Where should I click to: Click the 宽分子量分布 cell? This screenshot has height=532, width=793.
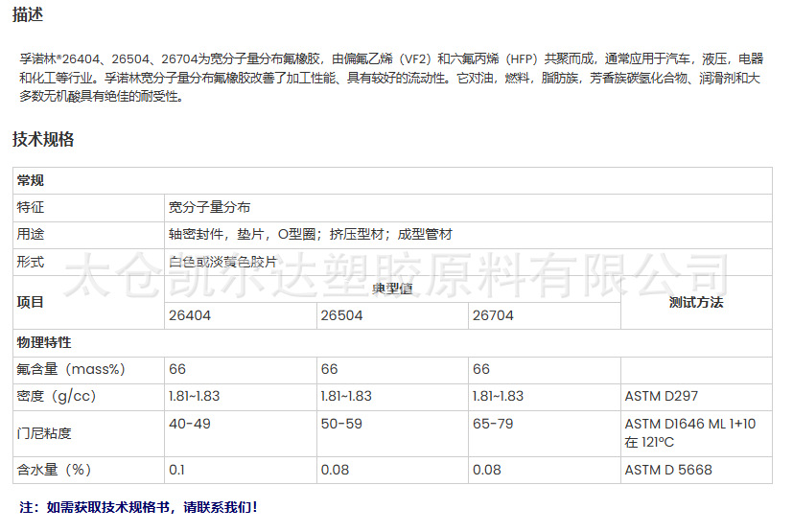pos(209,207)
